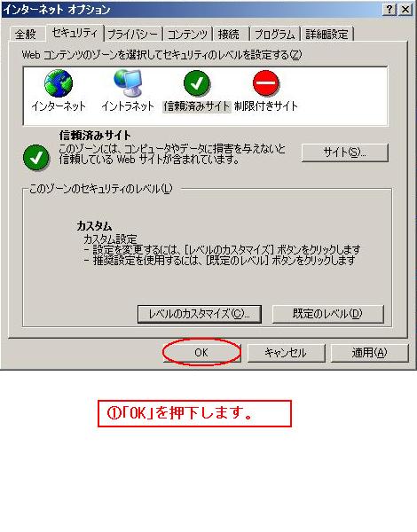Viewport: 417px width, 532px height.
Task: Open the サイト(S)... button
Action: coord(344,153)
